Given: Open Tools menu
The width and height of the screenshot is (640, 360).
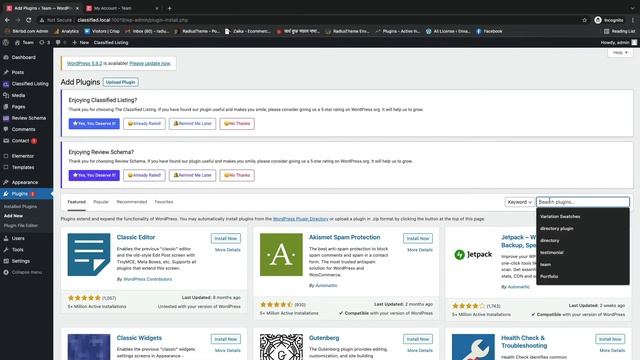Looking at the screenshot, I should click(x=18, y=250).
